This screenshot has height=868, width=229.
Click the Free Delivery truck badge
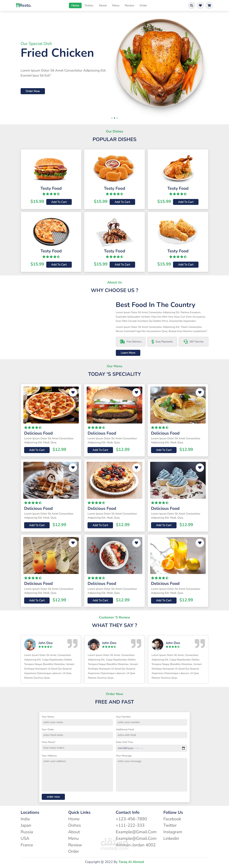[131, 342]
